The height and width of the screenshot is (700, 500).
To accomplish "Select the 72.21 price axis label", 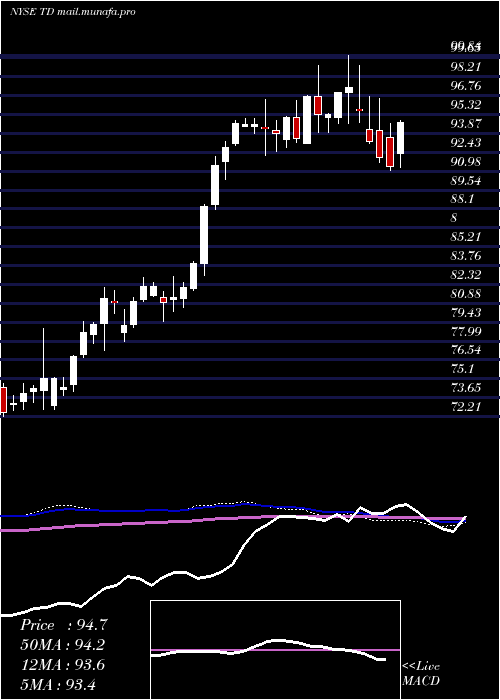I will (x=467, y=407).
